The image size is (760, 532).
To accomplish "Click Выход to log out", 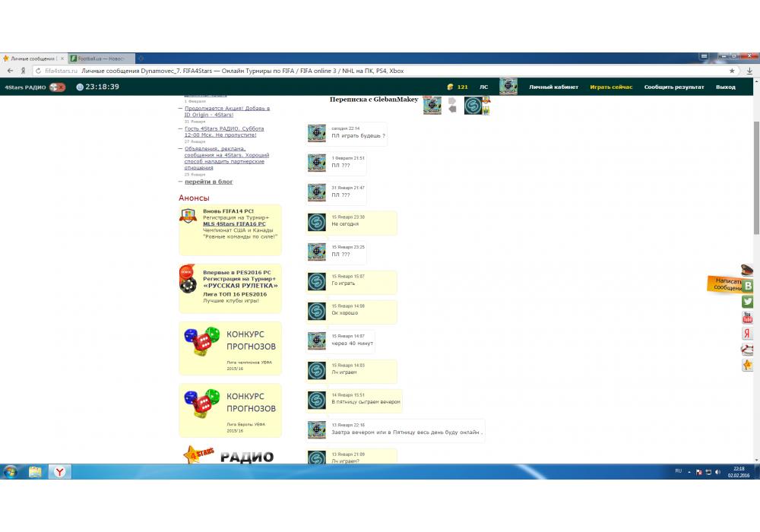I will point(726,87).
